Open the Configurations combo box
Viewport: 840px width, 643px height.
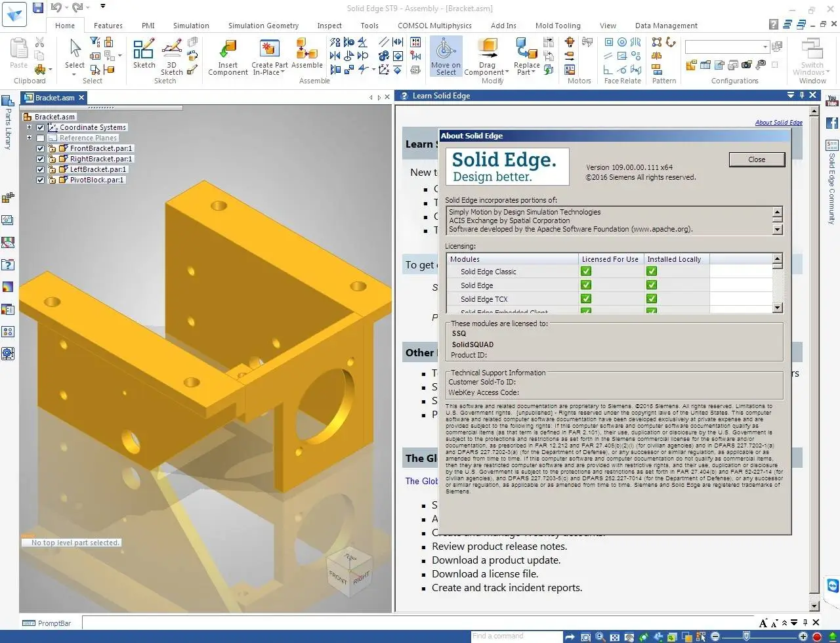[727, 47]
